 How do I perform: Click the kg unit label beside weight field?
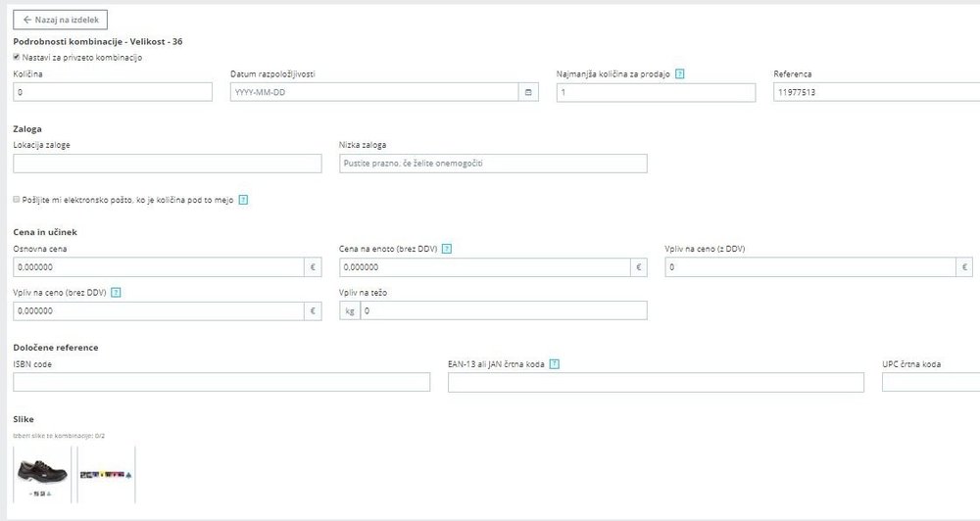(350, 311)
